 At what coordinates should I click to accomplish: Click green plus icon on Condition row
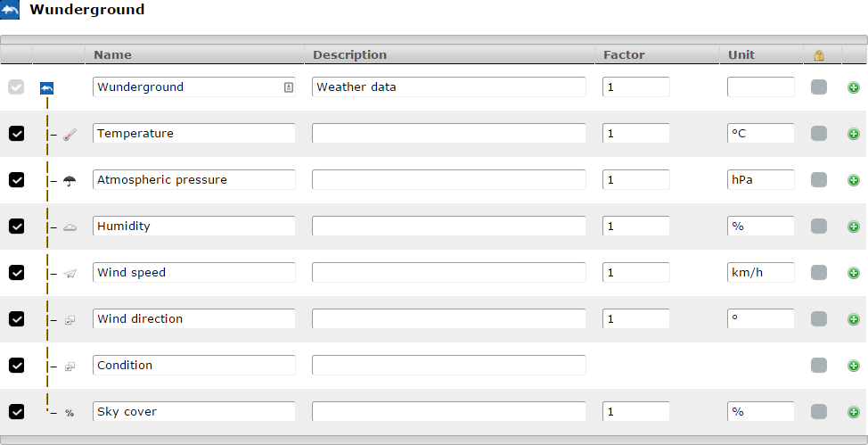854,366
